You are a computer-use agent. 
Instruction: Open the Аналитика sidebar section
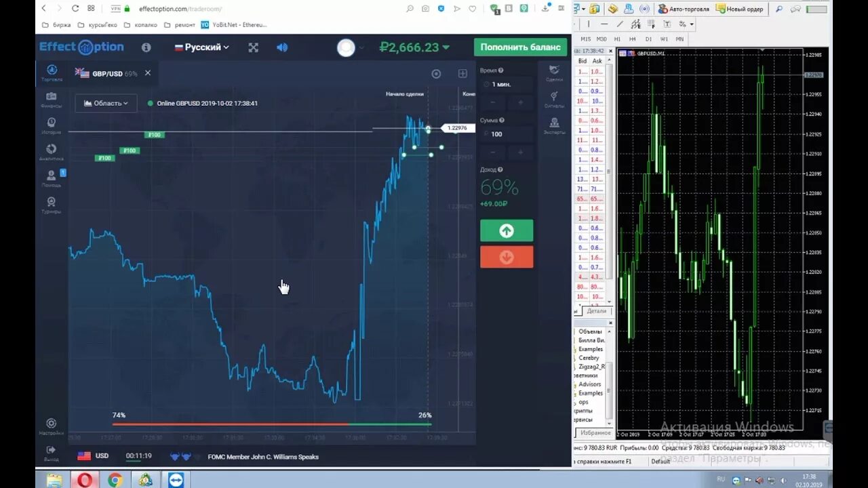click(x=52, y=152)
